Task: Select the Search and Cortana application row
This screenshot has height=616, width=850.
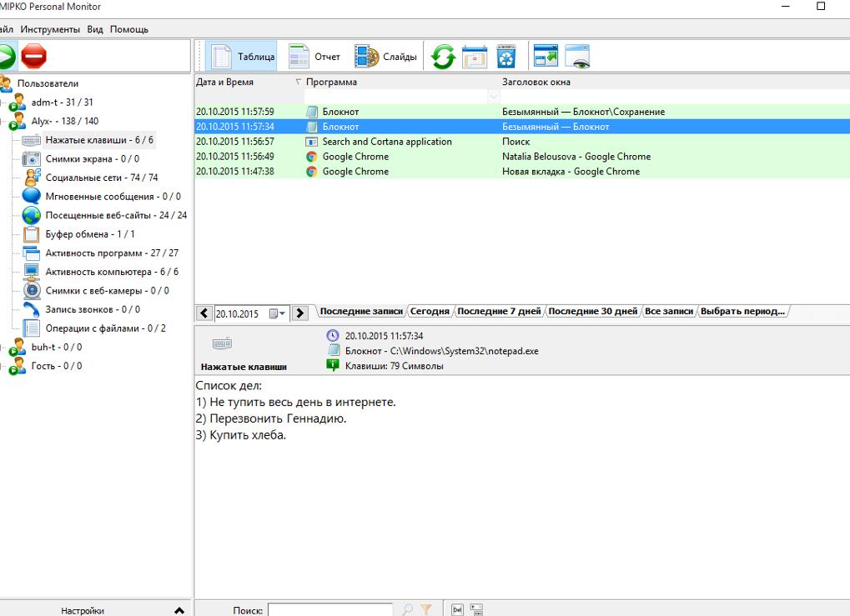Action: click(x=522, y=142)
